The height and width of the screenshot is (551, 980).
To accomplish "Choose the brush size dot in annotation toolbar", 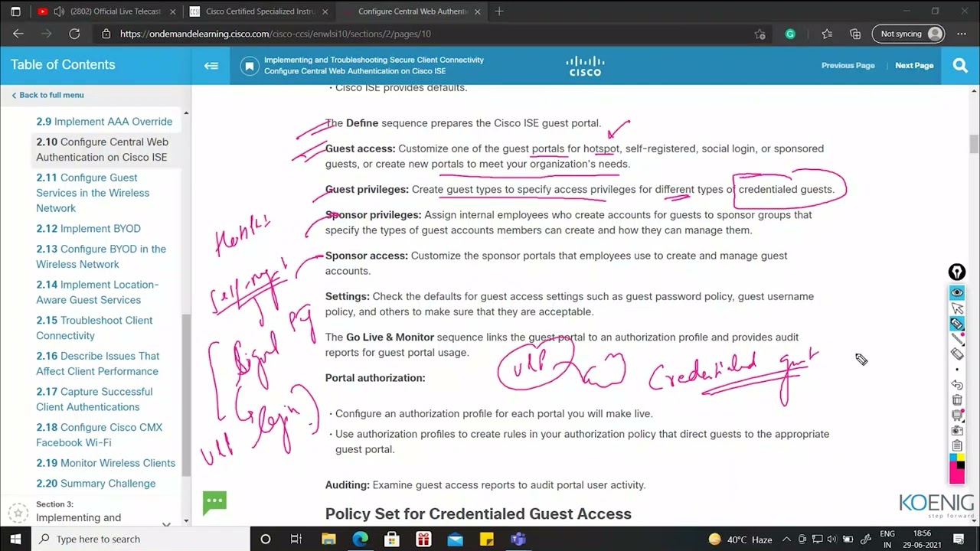I will click(x=957, y=370).
